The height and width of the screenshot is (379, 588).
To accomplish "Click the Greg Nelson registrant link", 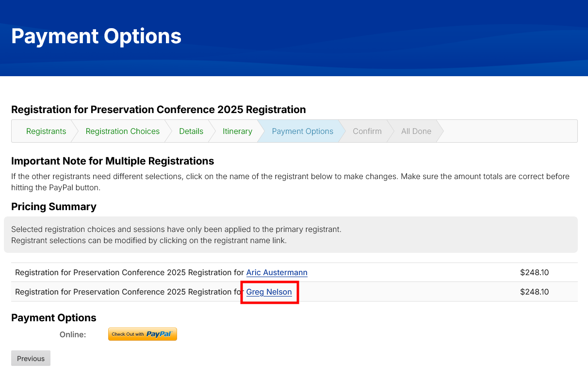I will [x=269, y=292].
